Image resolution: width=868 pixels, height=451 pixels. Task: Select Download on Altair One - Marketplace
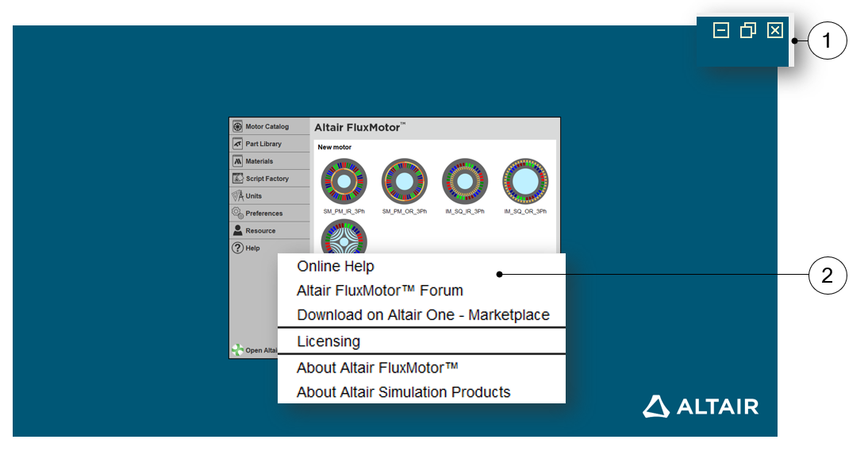coord(423,315)
